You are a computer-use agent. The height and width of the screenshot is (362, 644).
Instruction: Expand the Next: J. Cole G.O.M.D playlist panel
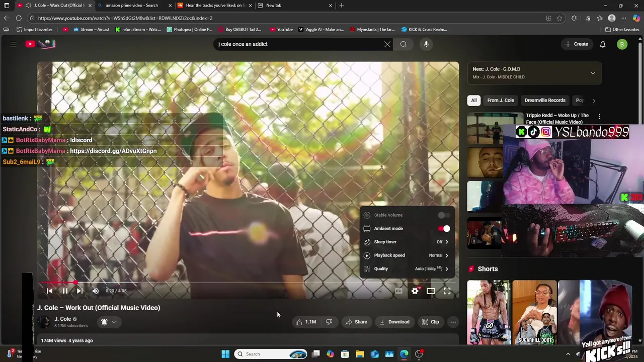click(x=534, y=73)
